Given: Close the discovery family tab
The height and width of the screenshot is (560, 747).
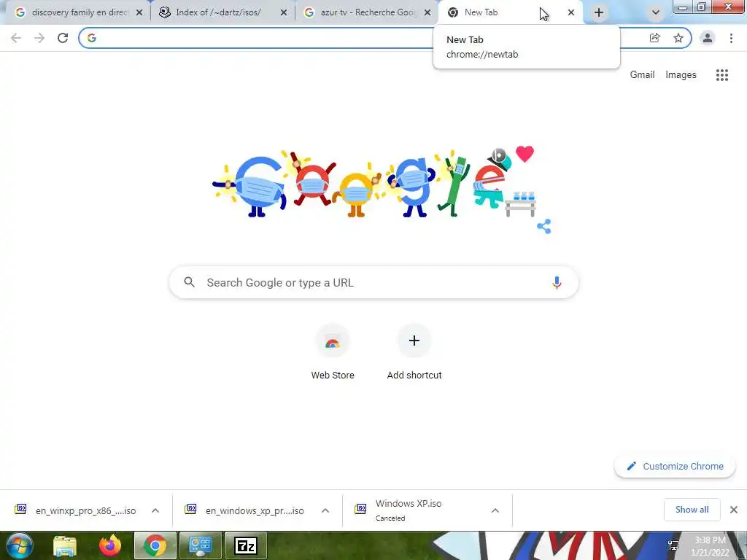Looking at the screenshot, I should coord(139,13).
